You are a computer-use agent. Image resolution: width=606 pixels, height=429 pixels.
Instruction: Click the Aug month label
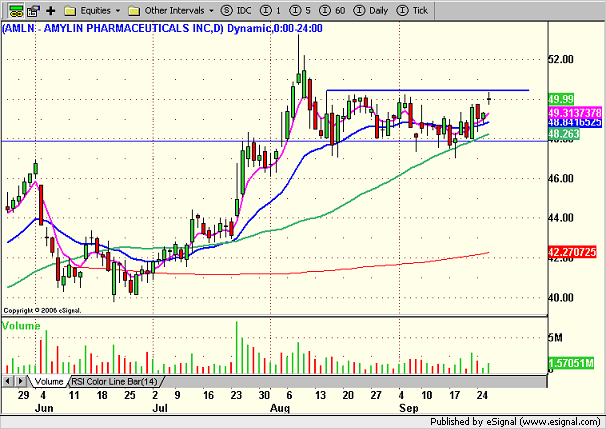[280, 408]
